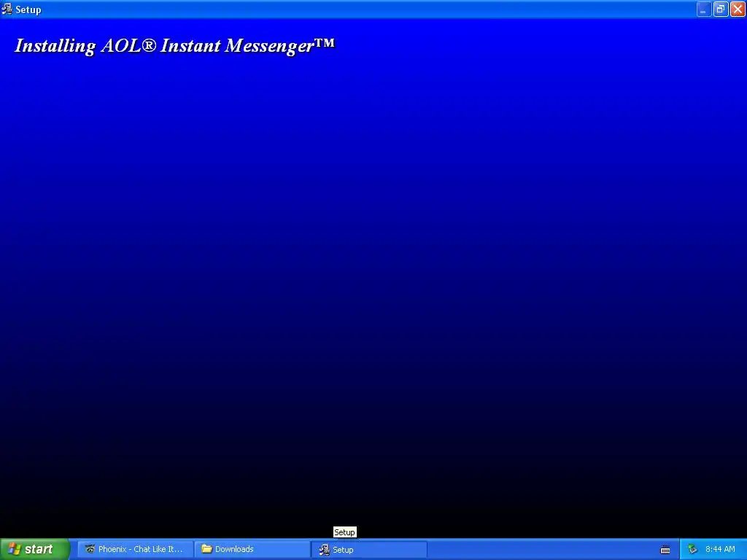
Task: Open the on-screen keyboard tray icon
Action: click(665, 550)
